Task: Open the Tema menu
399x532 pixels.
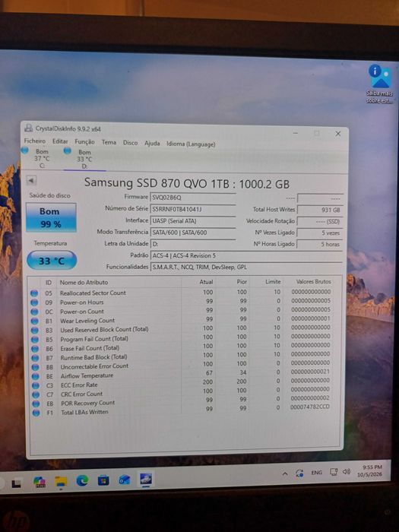Action: click(109, 142)
